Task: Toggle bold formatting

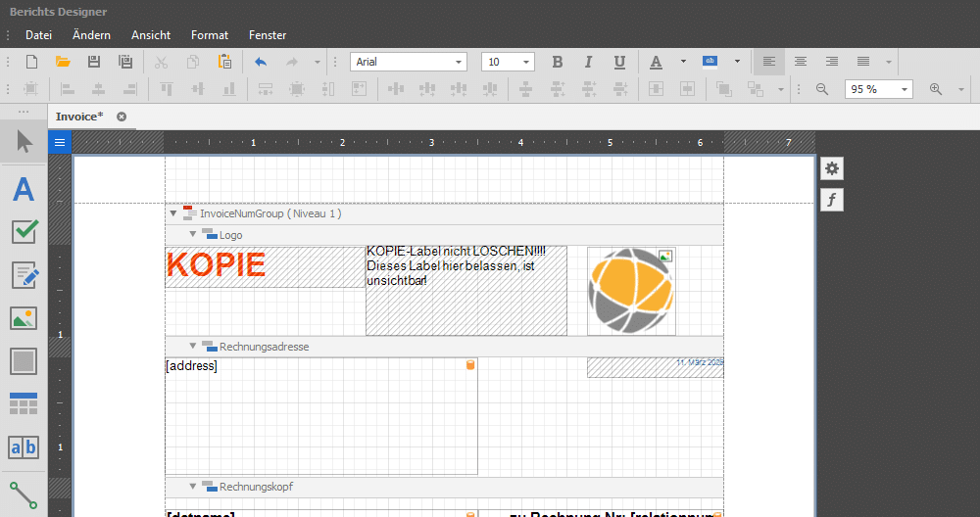Action: tap(557, 62)
